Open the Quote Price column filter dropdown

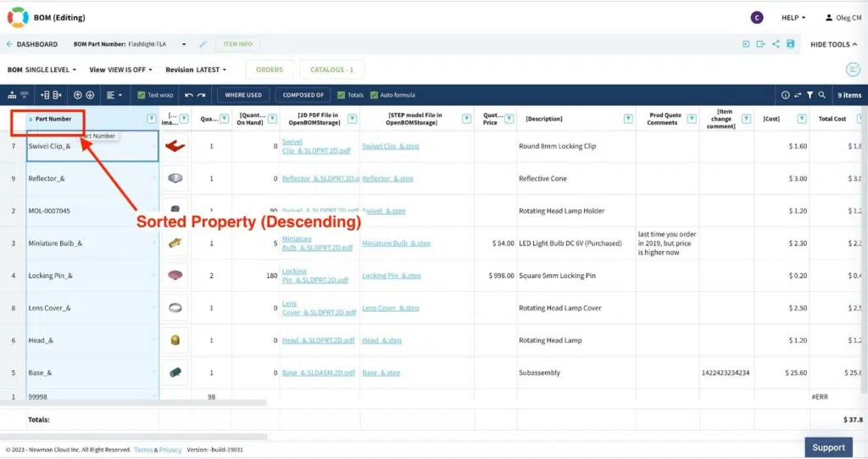[509, 119]
